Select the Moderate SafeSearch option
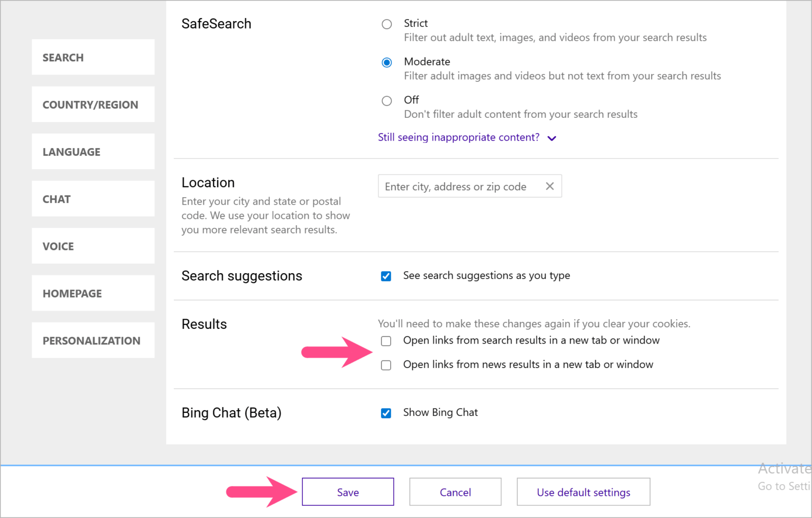The image size is (812, 518). pos(386,62)
